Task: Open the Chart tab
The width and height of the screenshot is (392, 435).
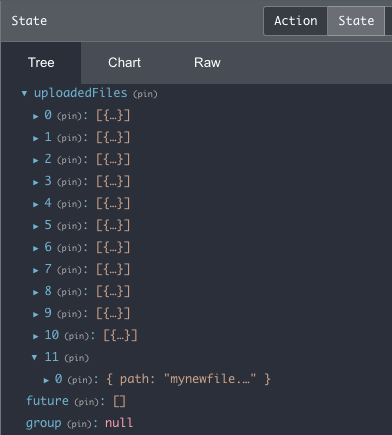Action: pos(124,63)
